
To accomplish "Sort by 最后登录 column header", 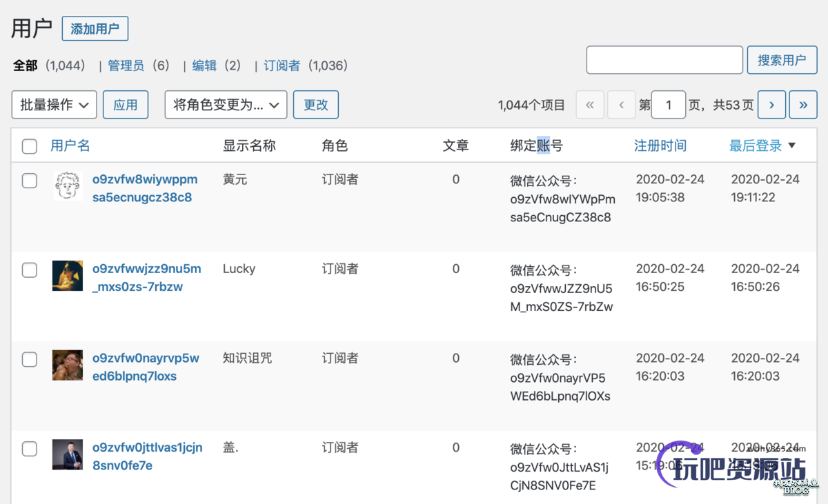I will click(x=756, y=145).
